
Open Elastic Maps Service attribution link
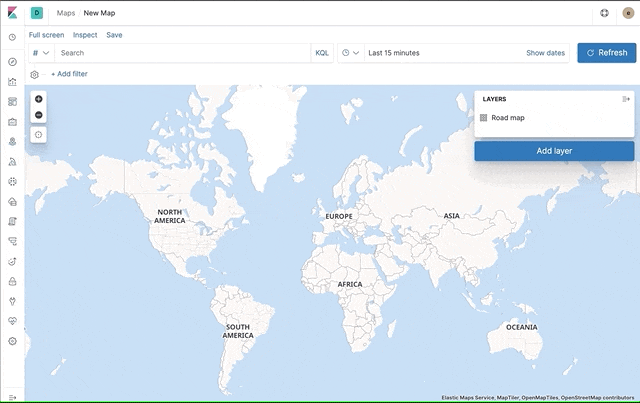point(466,398)
